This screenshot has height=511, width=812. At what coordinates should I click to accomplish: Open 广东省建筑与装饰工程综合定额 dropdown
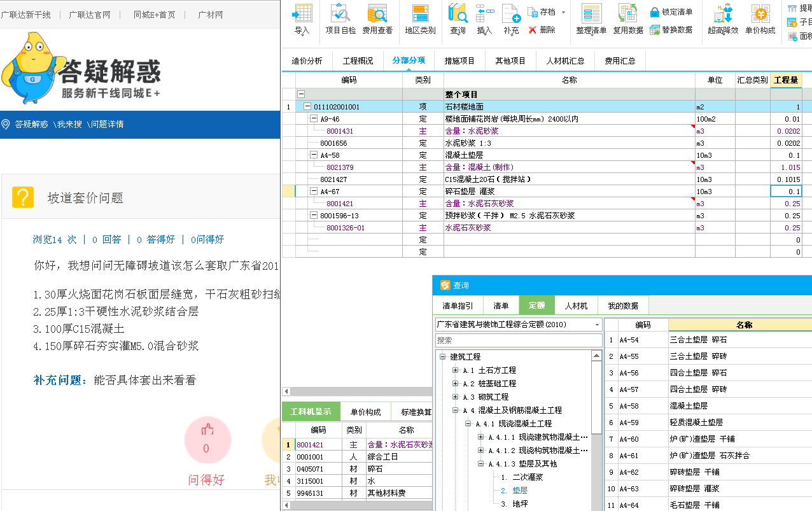[597, 325]
